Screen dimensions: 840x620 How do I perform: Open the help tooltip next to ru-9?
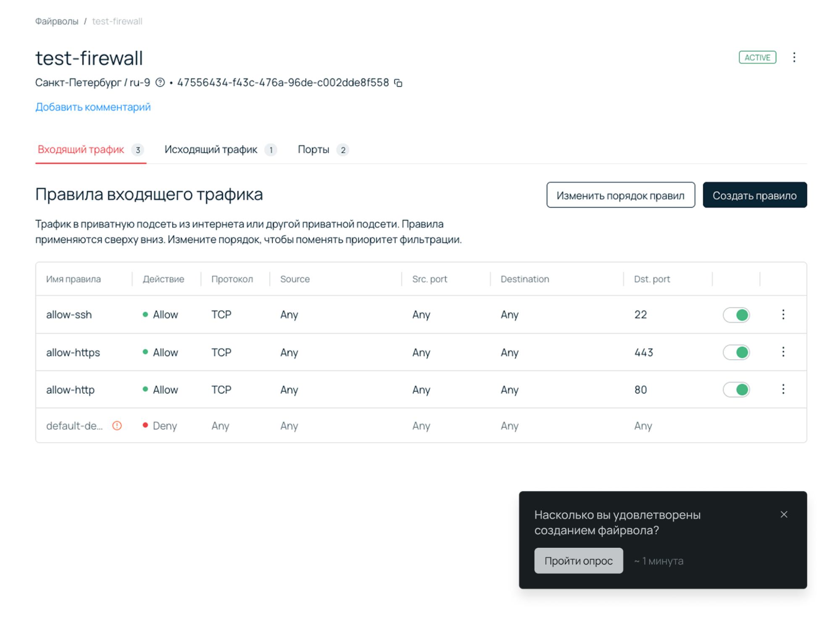coord(159,83)
